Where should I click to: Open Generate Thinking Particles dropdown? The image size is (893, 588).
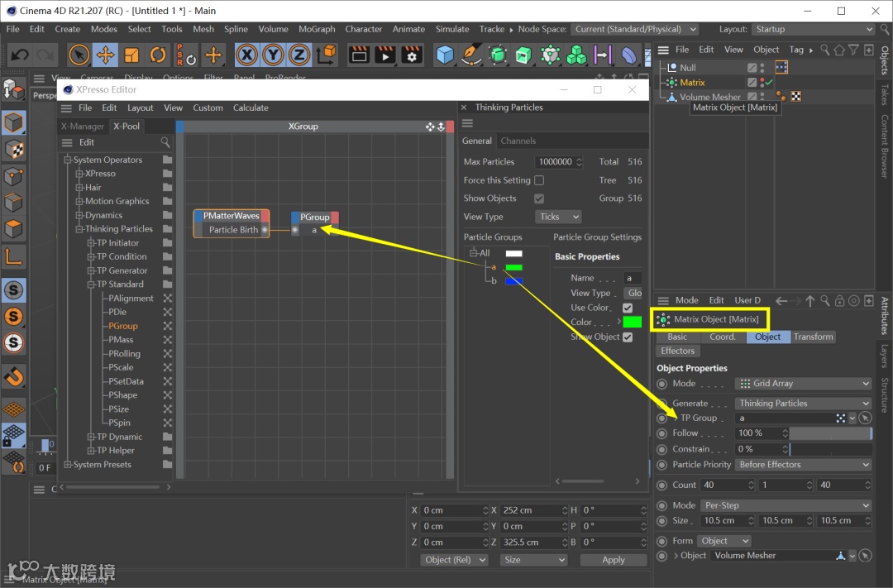pyautogui.click(x=803, y=404)
